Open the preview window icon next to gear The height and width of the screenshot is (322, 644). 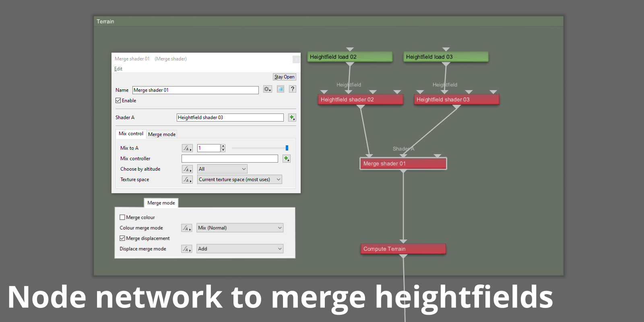[281, 89]
